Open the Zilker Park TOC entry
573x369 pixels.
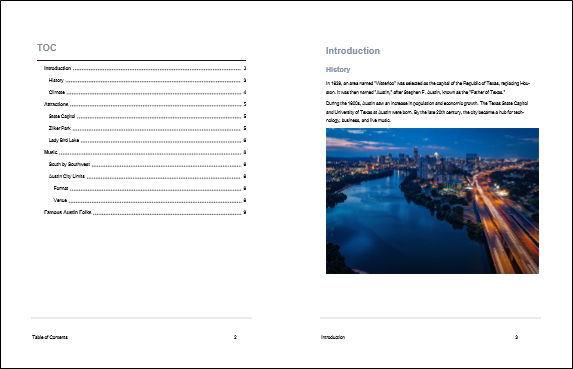[147, 128]
